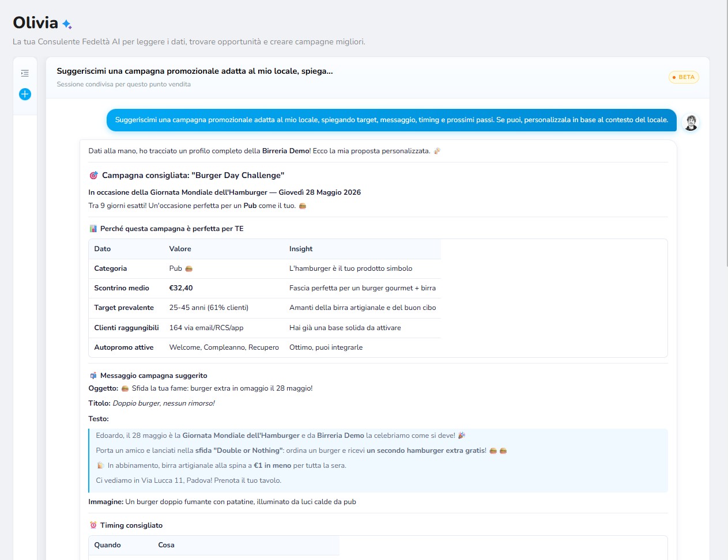This screenshot has width=728, height=560.
Task: Click 'Welcome, Compleanno, Recupero' cell
Action: (224, 347)
